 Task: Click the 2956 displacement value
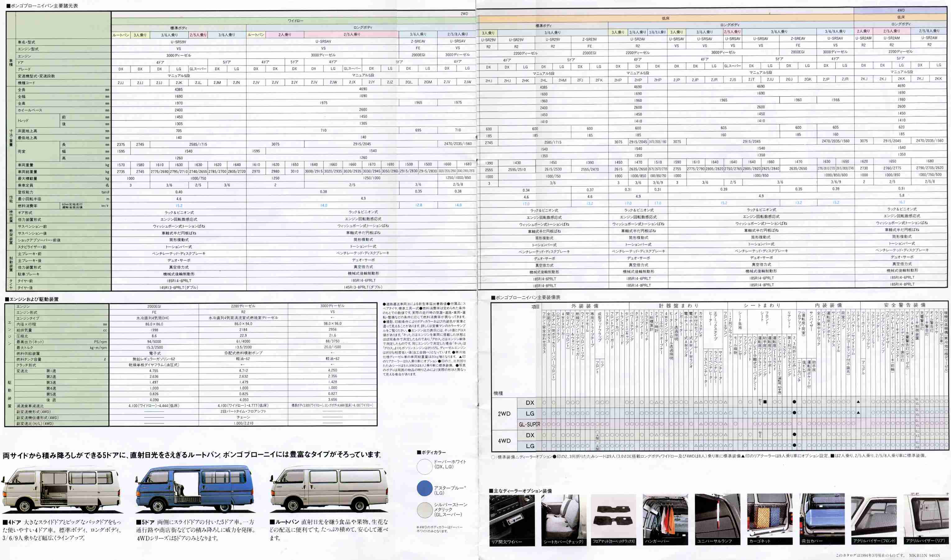(333, 329)
